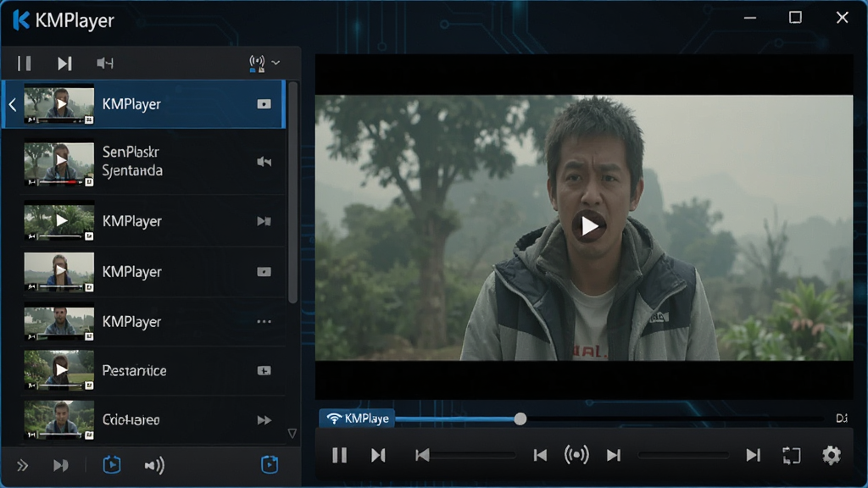
Task: Pause playback in the playlist toolbar
Action: coord(24,63)
